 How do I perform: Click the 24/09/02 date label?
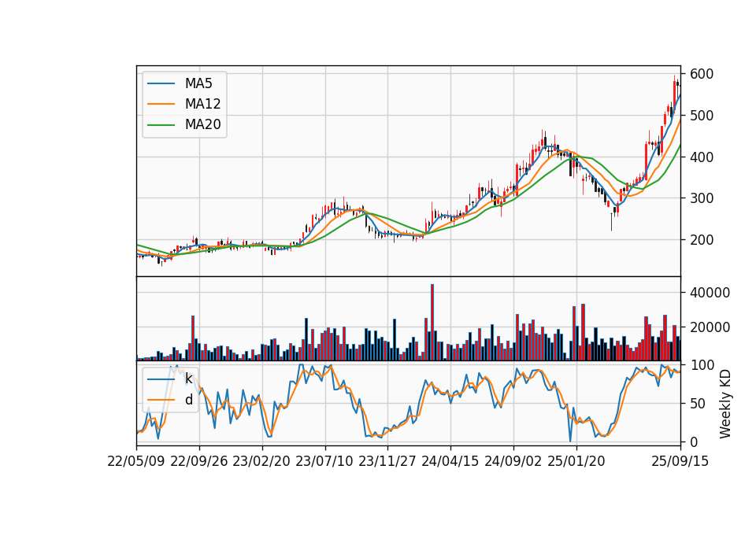pyautogui.click(x=513, y=461)
